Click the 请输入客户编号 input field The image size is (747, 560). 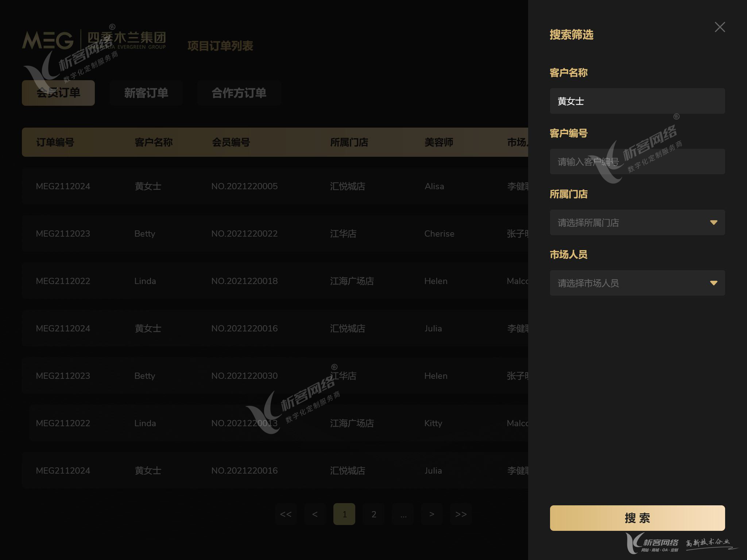tap(637, 162)
